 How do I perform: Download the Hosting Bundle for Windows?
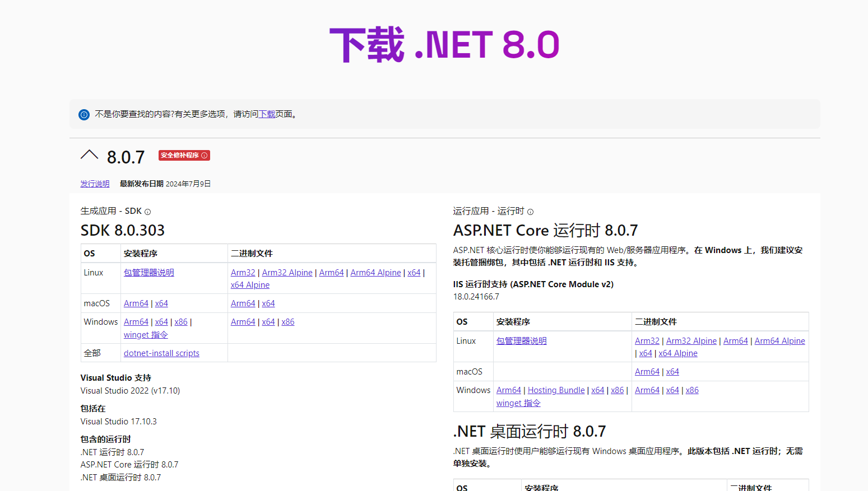[x=556, y=390]
